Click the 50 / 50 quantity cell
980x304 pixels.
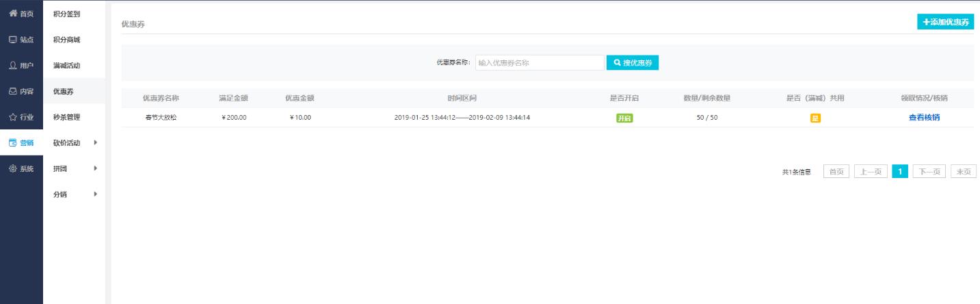pyautogui.click(x=707, y=117)
